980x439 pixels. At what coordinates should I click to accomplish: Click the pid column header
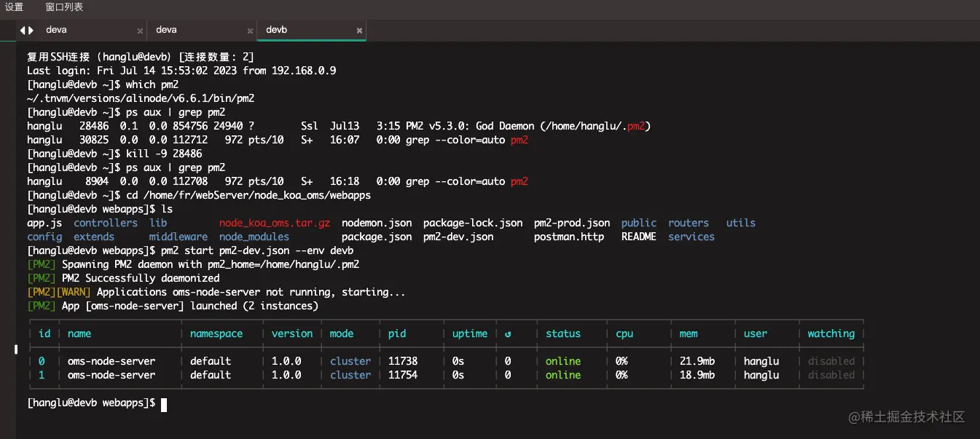(x=397, y=333)
